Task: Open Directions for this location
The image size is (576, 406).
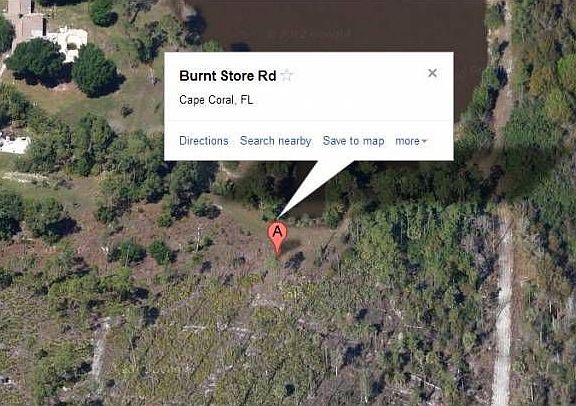Action: [x=204, y=141]
